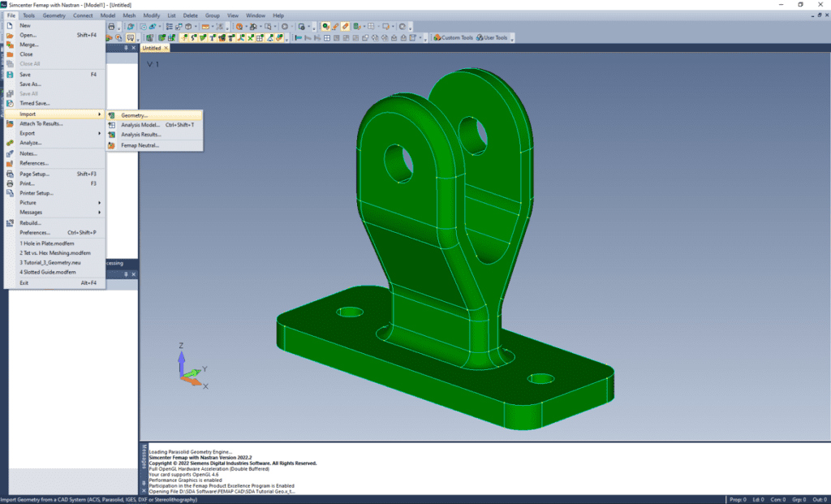The image size is (831, 504).
Task: Select Exit in the File menu
Action: 55,283
